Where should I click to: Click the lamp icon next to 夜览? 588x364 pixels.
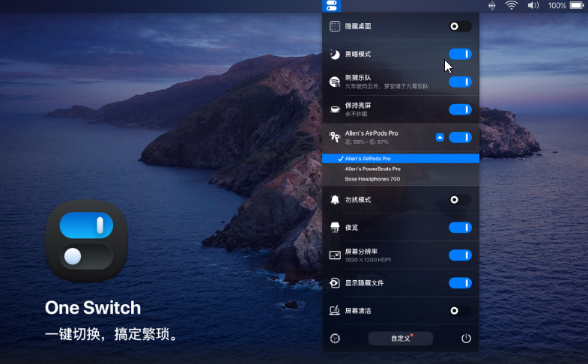[335, 228]
